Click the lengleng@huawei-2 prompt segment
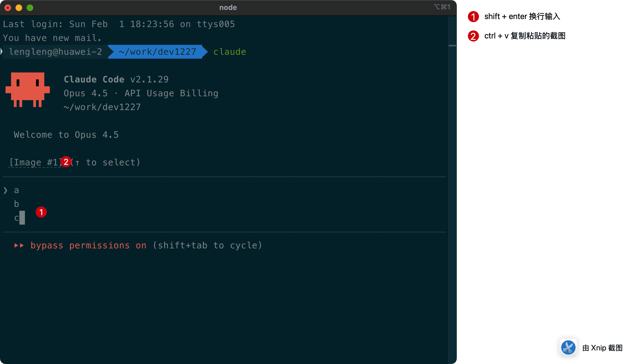634x364 pixels. tap(55, 52)
